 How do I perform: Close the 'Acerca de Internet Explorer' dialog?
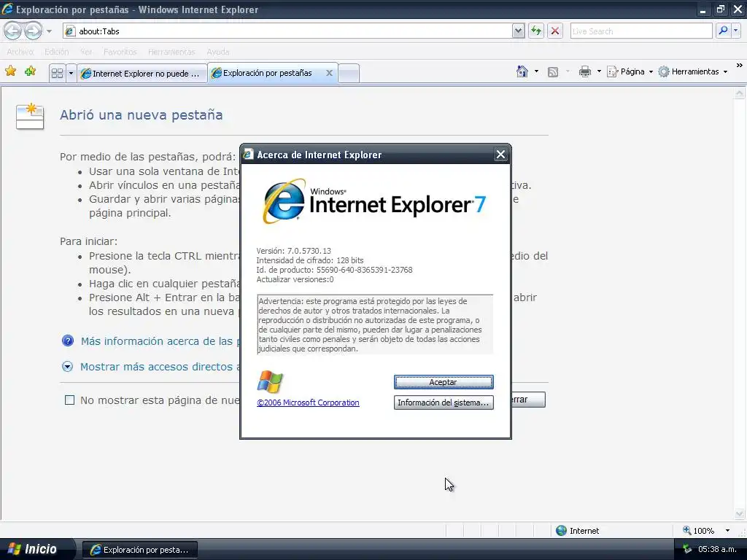tap(500, 155)
